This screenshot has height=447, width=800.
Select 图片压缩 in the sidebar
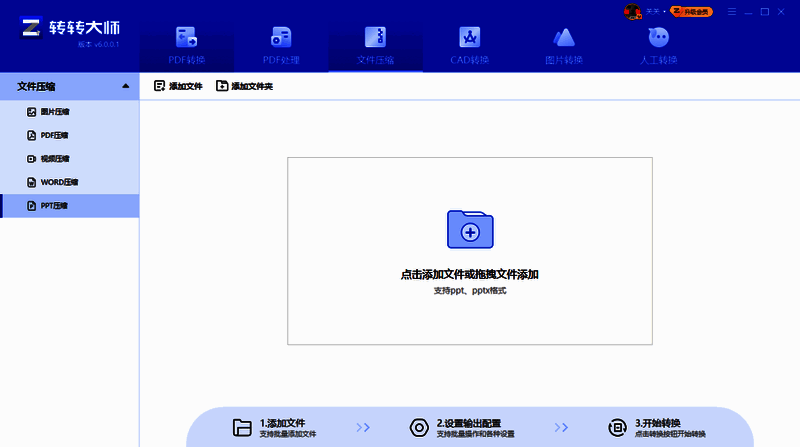tap(55, 111)
